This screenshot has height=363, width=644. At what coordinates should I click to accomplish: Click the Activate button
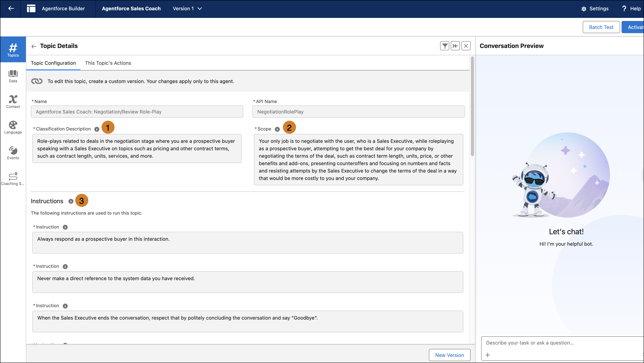pos(633,27)
